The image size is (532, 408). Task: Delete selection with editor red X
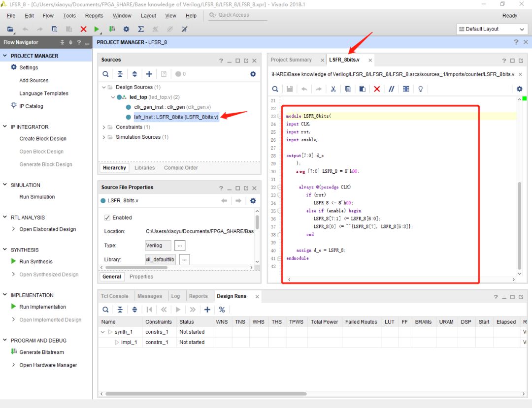377,89
